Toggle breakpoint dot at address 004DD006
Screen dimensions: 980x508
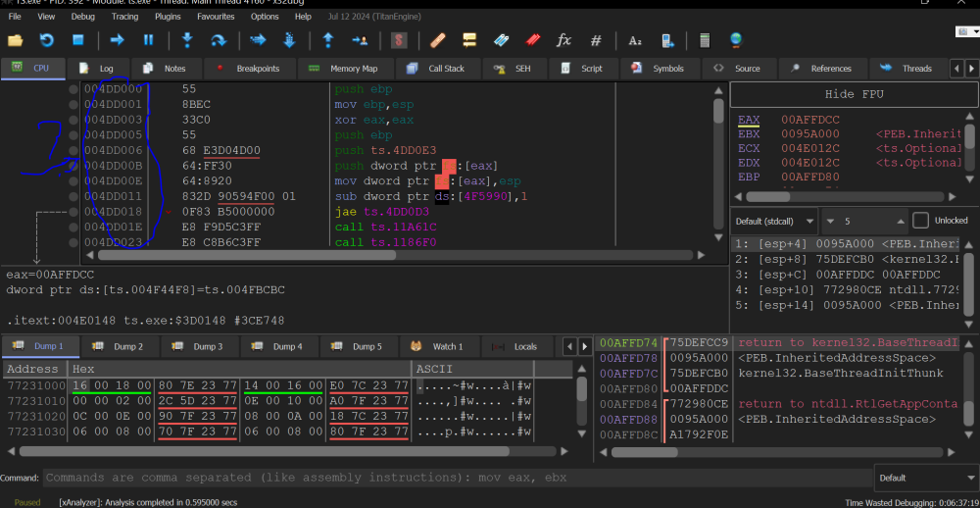click(x=73, y=150)
